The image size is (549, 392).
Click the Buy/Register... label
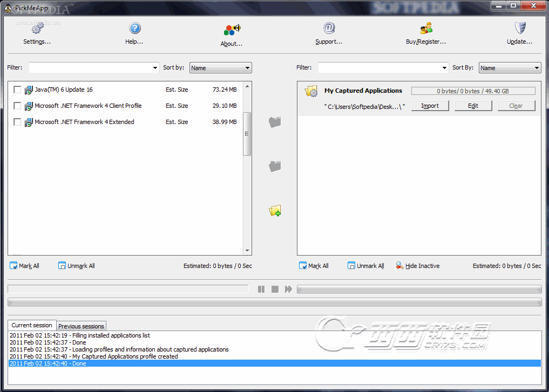[x=426, y=42]
